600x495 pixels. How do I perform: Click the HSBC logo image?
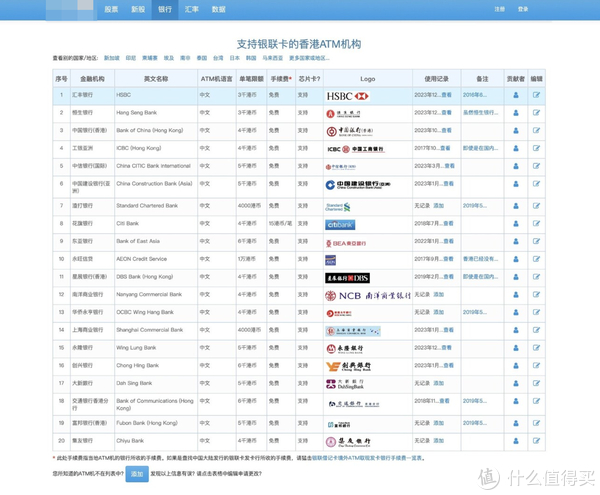click(x=347, y=96)
